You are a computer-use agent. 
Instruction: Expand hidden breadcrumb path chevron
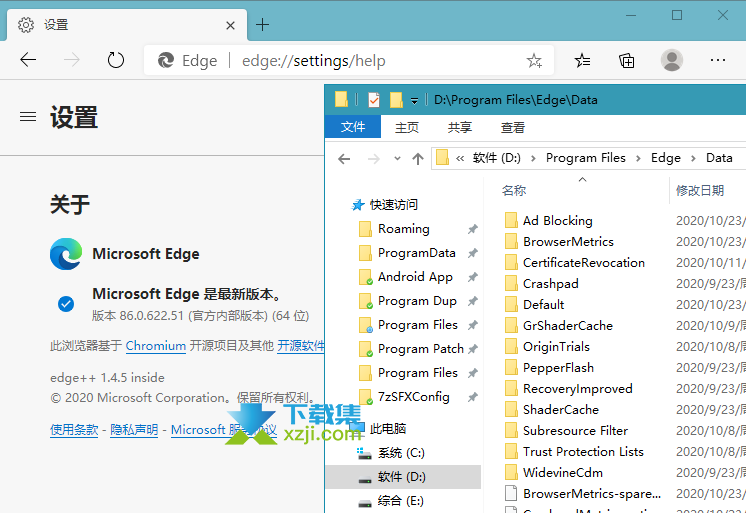coord(460,158)
